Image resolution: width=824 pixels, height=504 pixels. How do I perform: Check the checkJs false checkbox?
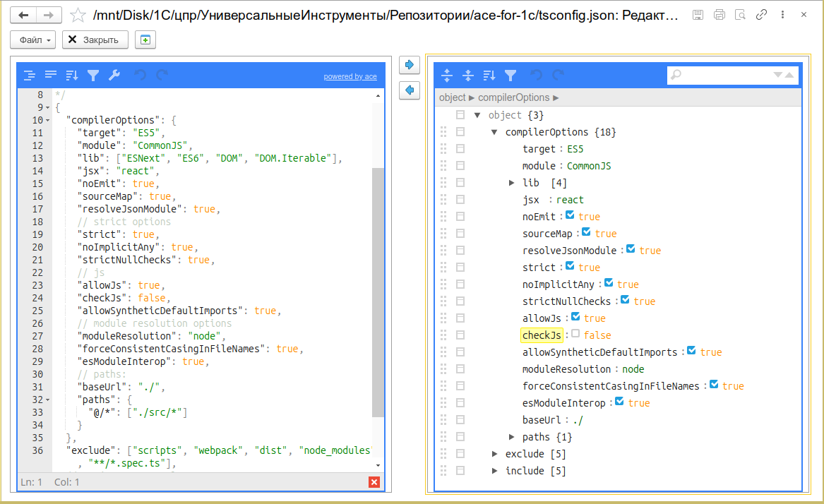(575, 333)
